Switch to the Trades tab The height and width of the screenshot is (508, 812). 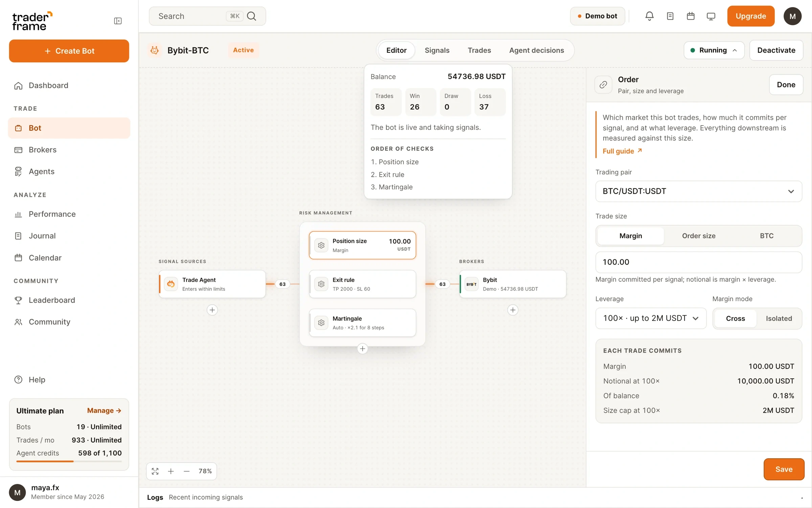click(479, 50)
